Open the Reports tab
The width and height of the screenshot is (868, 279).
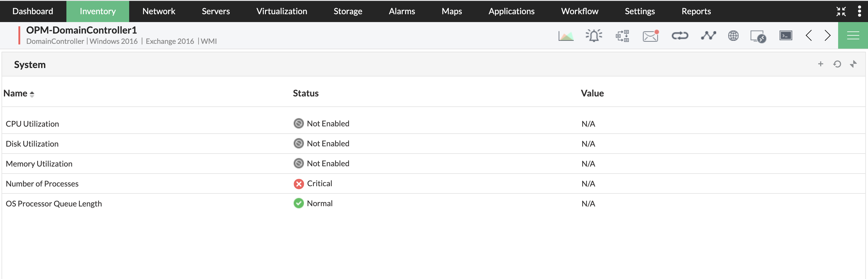tap(696, 11)
